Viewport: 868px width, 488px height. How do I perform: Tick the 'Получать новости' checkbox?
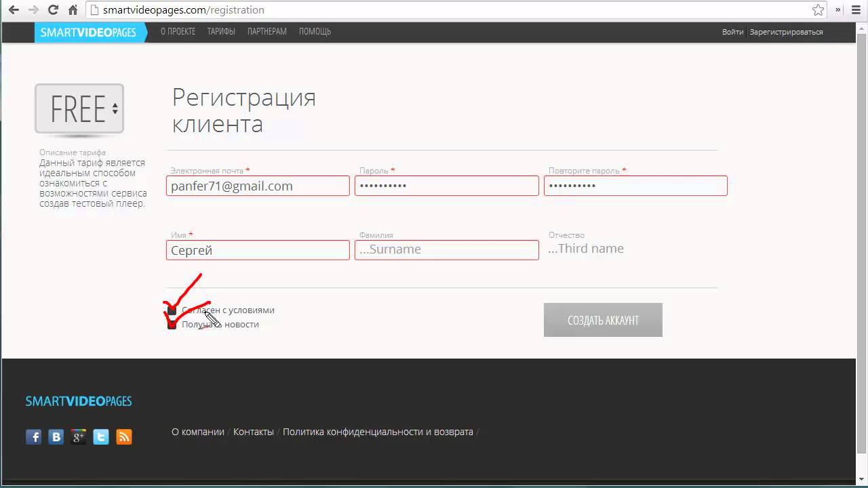click(x=172, y=325)
